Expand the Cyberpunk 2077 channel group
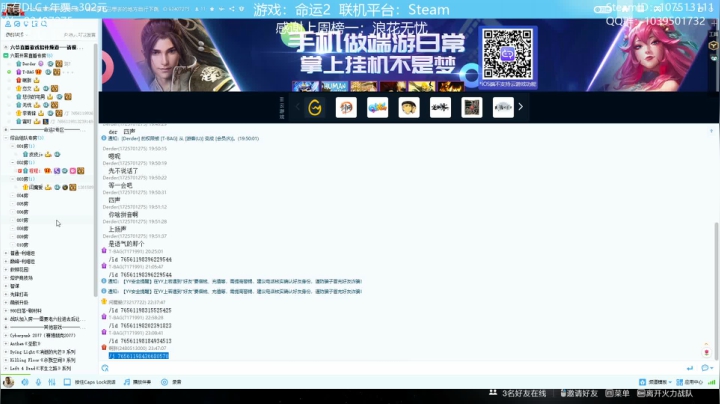Image resolution: width=720 pixels, height=404 pixels. [x=6, y=336]
